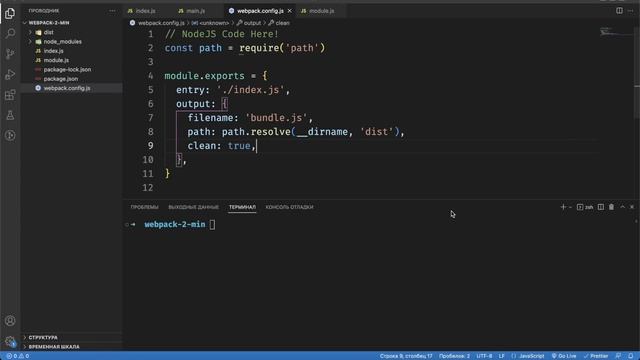This screenshot has width=640, height=360.
Task: Click the terminal prompt webpack-2-min
Action: 175,224
